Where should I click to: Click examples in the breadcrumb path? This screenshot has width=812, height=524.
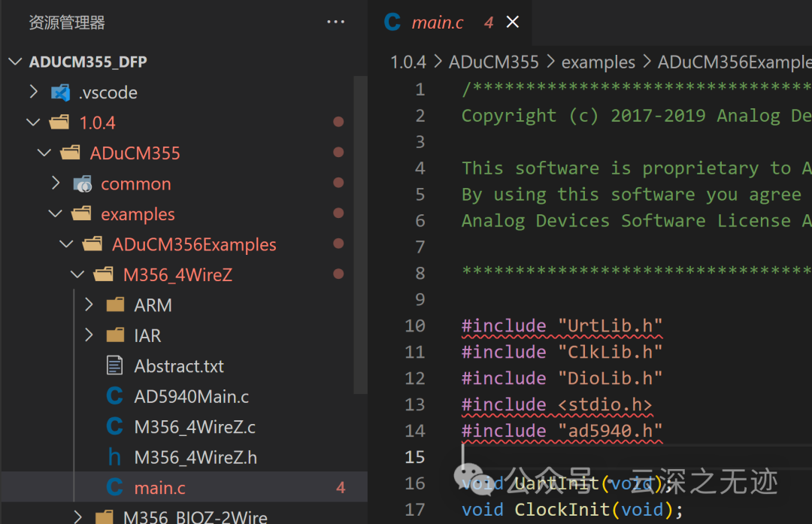[x=598, y=62]
